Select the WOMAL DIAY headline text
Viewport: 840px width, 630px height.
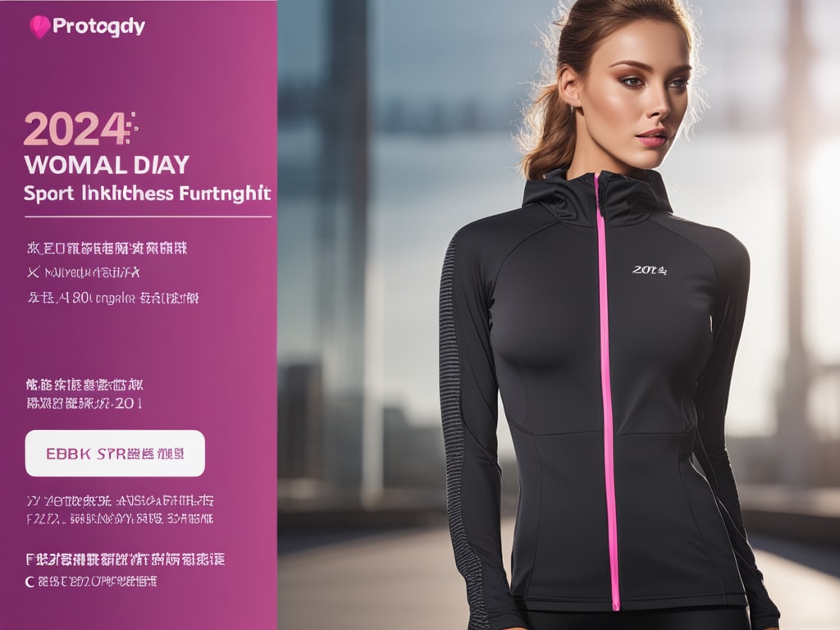107,165
